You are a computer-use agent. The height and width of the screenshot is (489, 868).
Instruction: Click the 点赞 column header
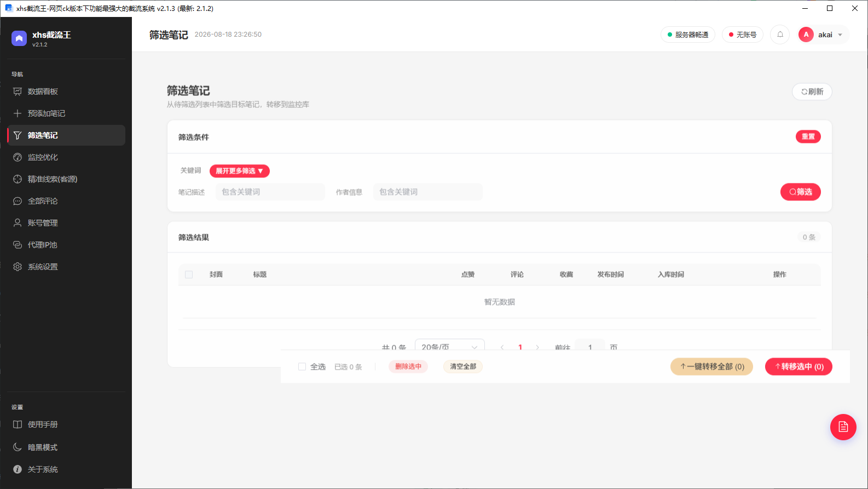point(468,274)
